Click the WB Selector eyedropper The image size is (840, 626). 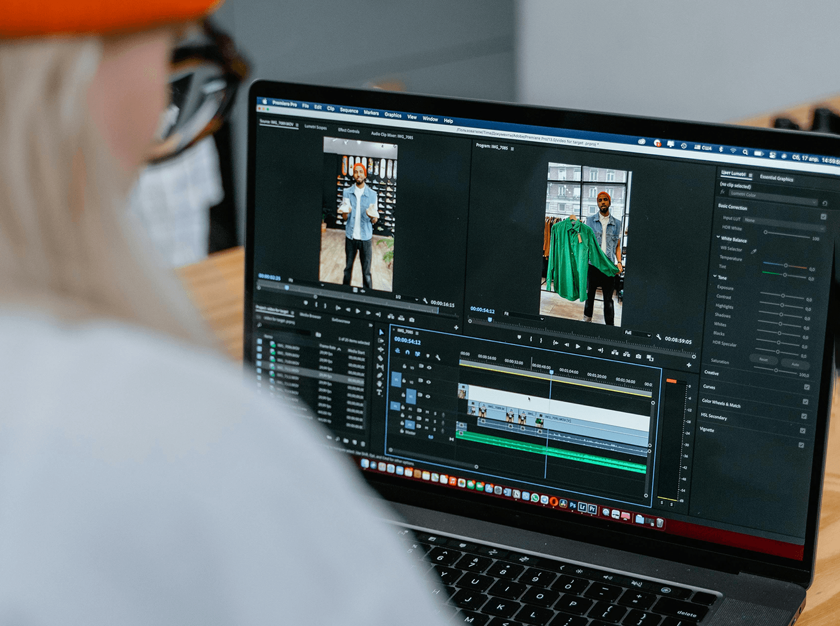[754, 252]
